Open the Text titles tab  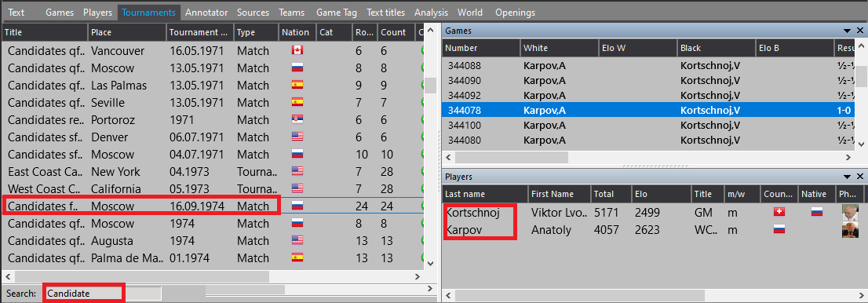pyautogui.click(x=386, y=12)
